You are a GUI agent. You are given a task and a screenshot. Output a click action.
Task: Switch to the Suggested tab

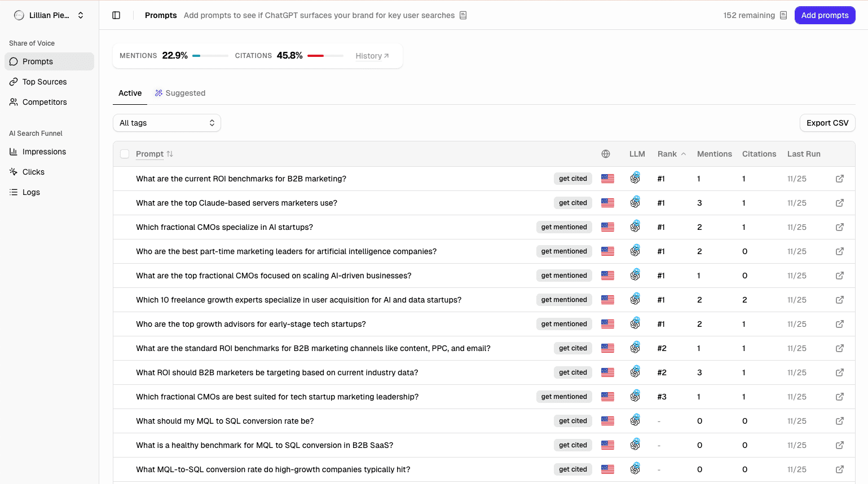click(180, 93)
